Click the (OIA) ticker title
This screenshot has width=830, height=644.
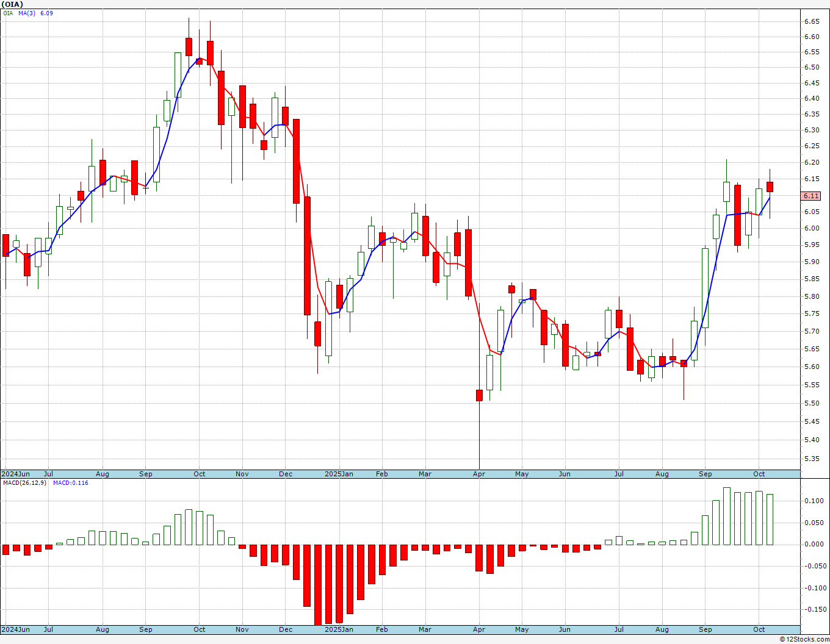point(12,4)
